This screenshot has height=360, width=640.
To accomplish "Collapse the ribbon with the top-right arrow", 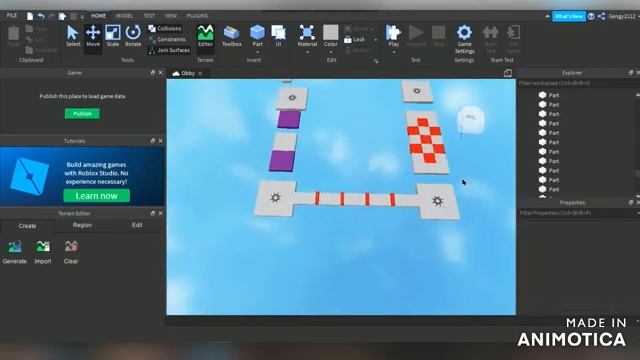I will [547, 16].
